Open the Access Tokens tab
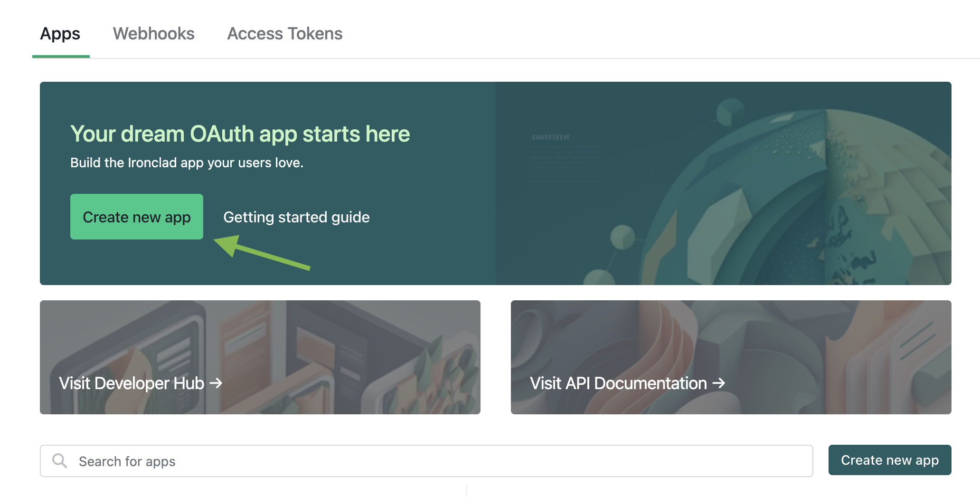The height and width of the screenshot is (497, 980). point(285,34)
